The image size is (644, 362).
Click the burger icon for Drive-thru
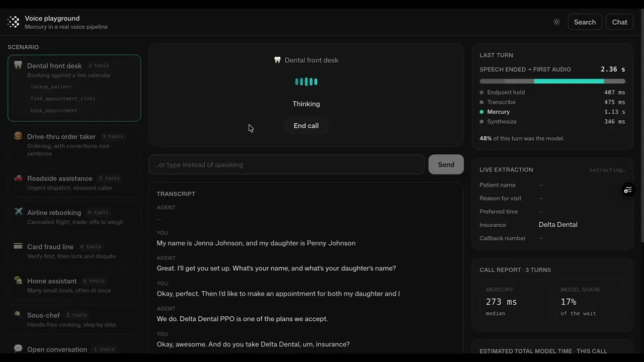point(18,136)
